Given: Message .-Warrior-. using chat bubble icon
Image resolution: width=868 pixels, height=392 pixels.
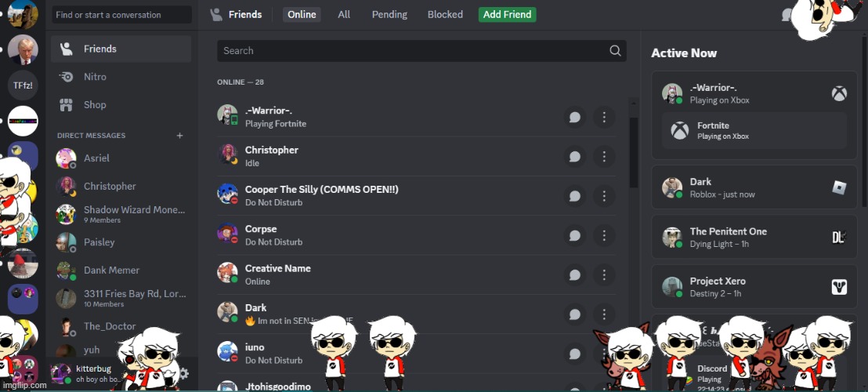Looking at the screenshot, I should 574,118.
